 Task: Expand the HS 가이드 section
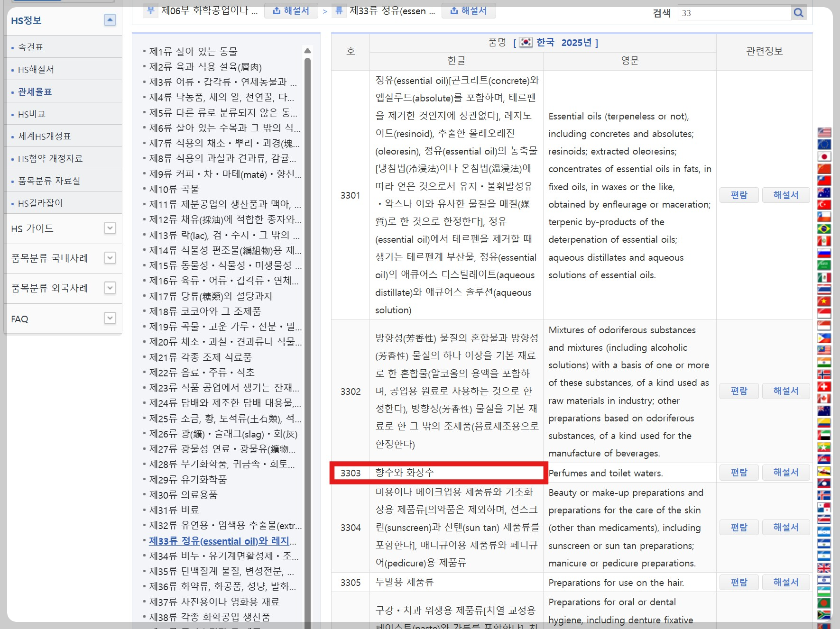[110, 228]
